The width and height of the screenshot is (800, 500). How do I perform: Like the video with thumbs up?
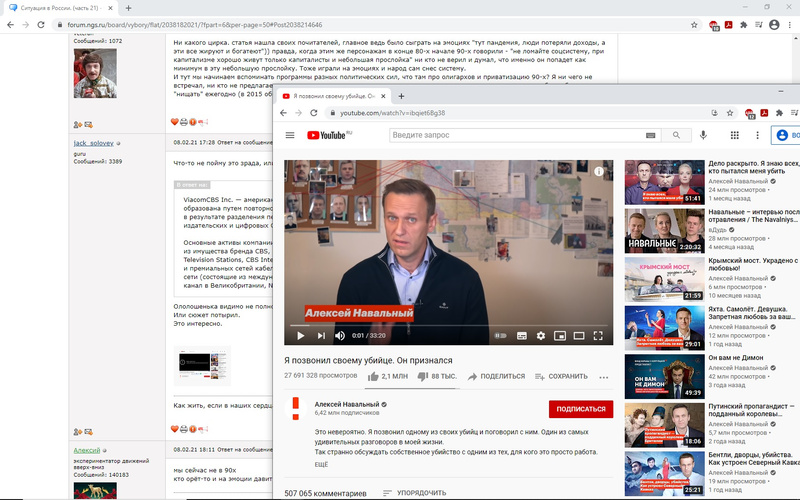click(x=374, y=377)
